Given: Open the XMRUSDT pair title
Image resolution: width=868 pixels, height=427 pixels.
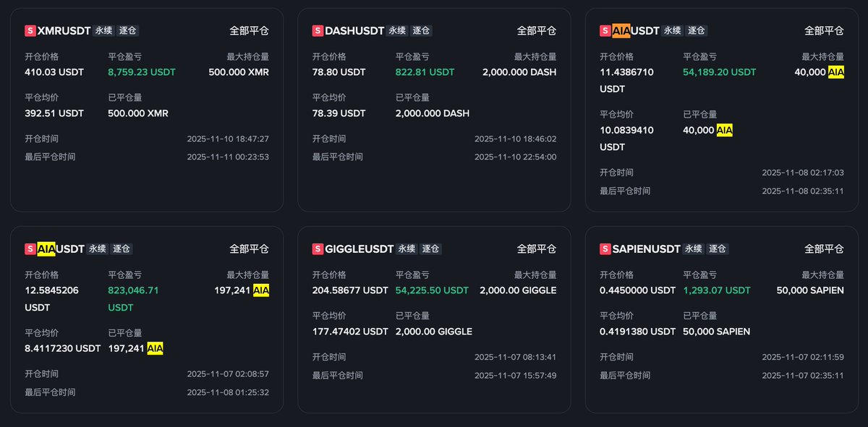Looking at the screenshot, I should [x=64, y=31].
